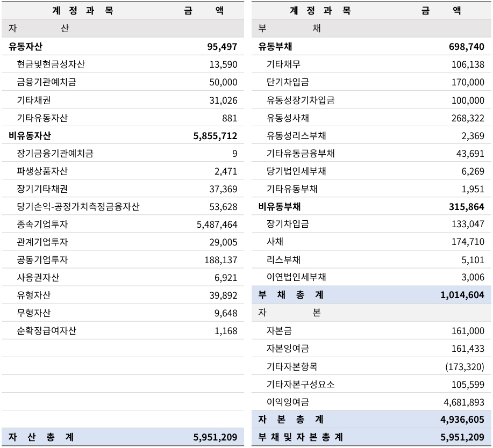Click the 종속기업투자 amount 5,487,464
Viewport: 493px width, 448px height.
click(x=217, y=225)
